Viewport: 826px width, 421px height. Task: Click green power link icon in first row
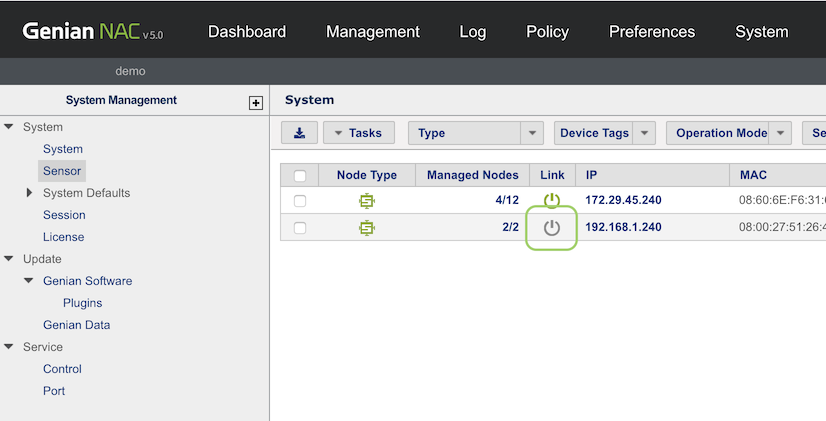coord(552,200)
